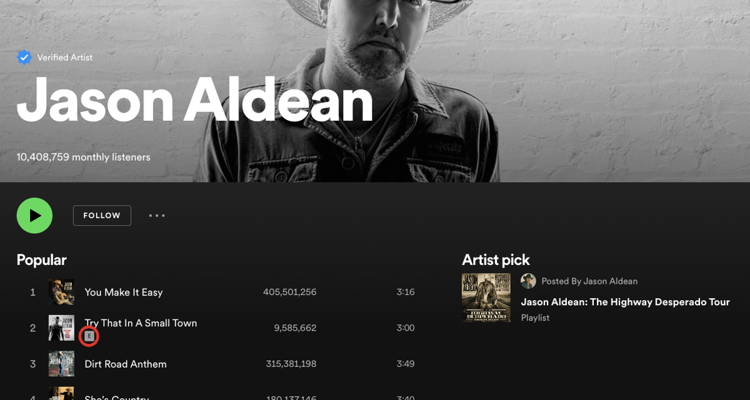Viewport: 750px width, 400px height.
Task: Click the blue Verified Artist badge icon
Action: 24,57
